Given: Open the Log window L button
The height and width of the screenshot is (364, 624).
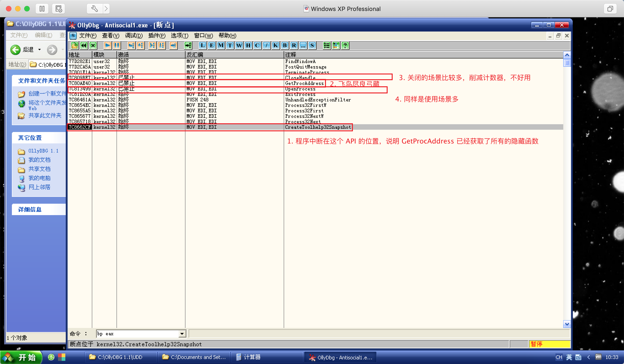Looking at the screenshot, I should 202,45.
